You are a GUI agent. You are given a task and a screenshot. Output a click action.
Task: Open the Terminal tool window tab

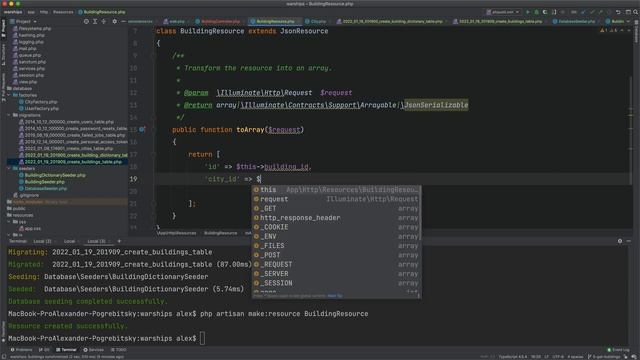67,350
